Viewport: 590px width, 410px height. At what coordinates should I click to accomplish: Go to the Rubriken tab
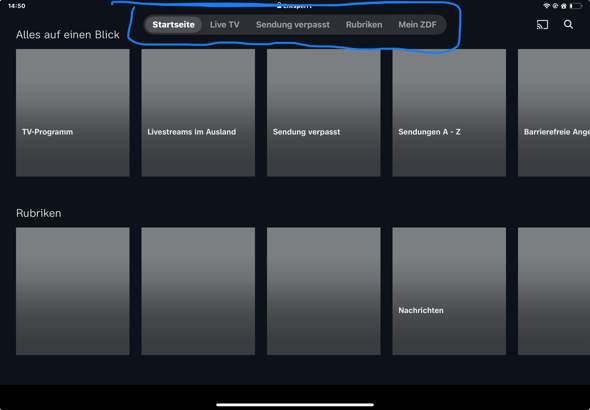coord(364,25)
